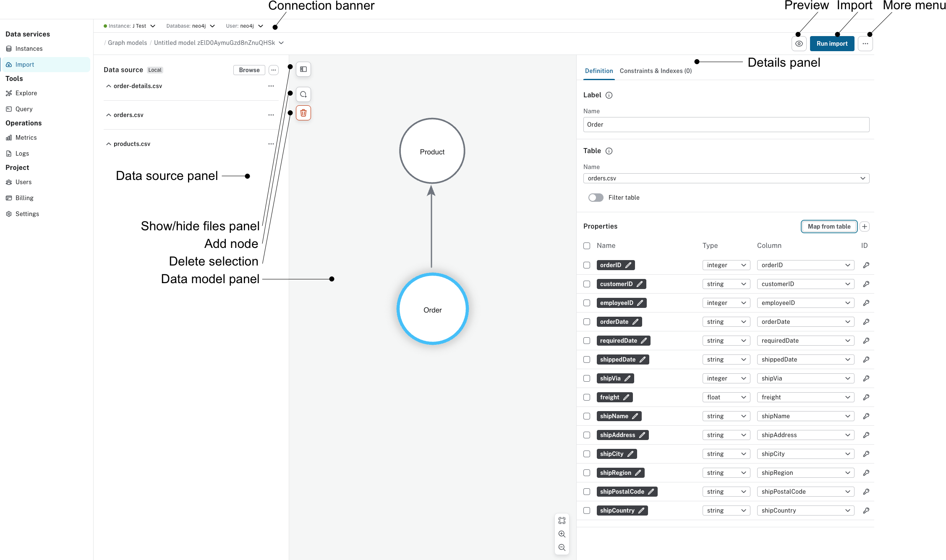Click the Add node icon
This screenshot has height=560, width=946.
(x=303, y=94)
